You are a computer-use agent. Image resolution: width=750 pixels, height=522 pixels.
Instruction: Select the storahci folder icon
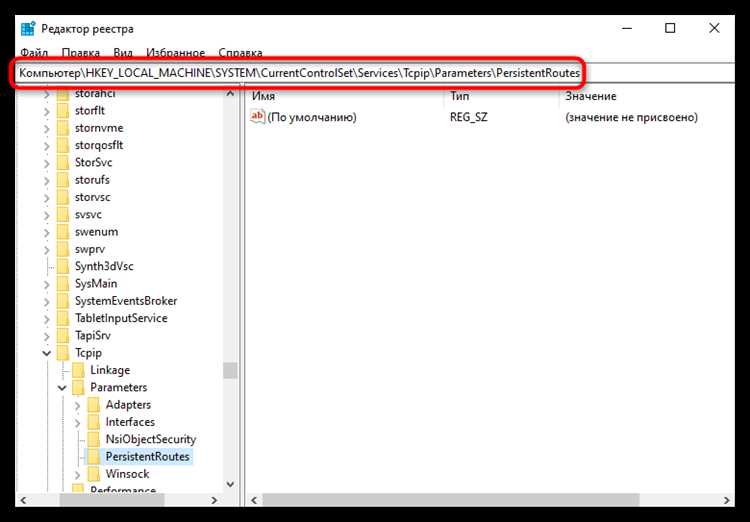click(63, 94)
